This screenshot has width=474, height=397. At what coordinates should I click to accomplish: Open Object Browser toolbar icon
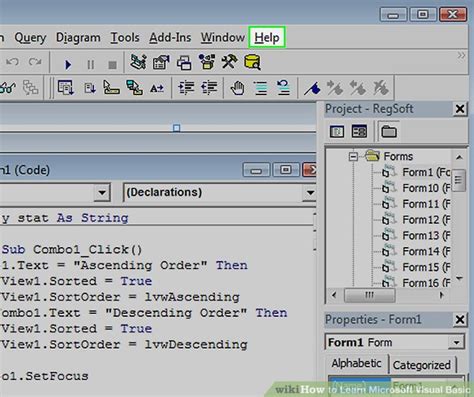(207, 62)
